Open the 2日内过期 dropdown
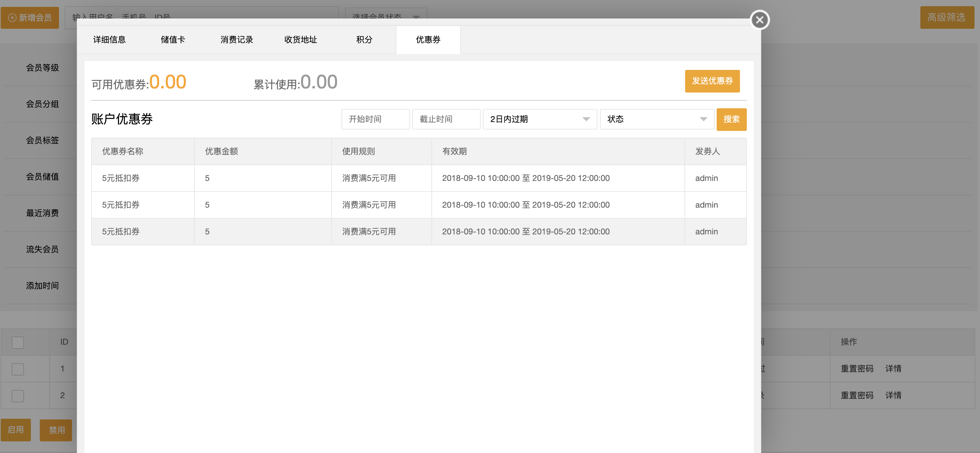This screenshot has height=453, width=980. pyautogui.click(x=540, y=119)
